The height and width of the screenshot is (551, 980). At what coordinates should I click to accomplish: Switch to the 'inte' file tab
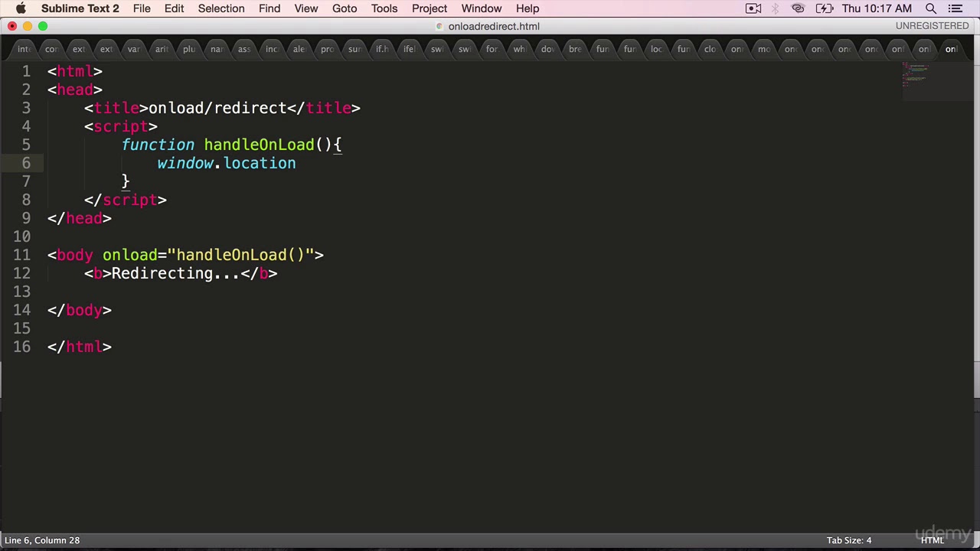click(x=24, y=49)
